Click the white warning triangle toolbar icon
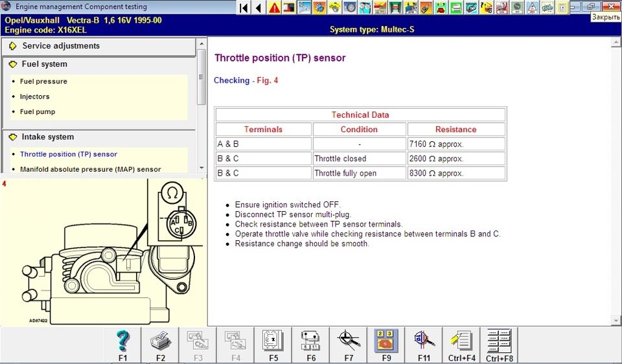Viewport: 622px width, 364px height. coord(533,8)
